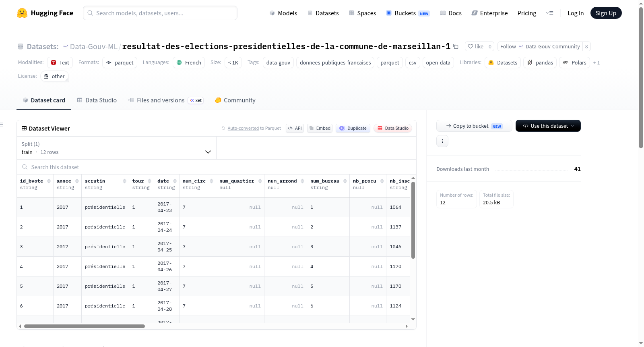This screenshot has width=644, height=347.
Task: Click the Embed button
Action: click(320, 128)
